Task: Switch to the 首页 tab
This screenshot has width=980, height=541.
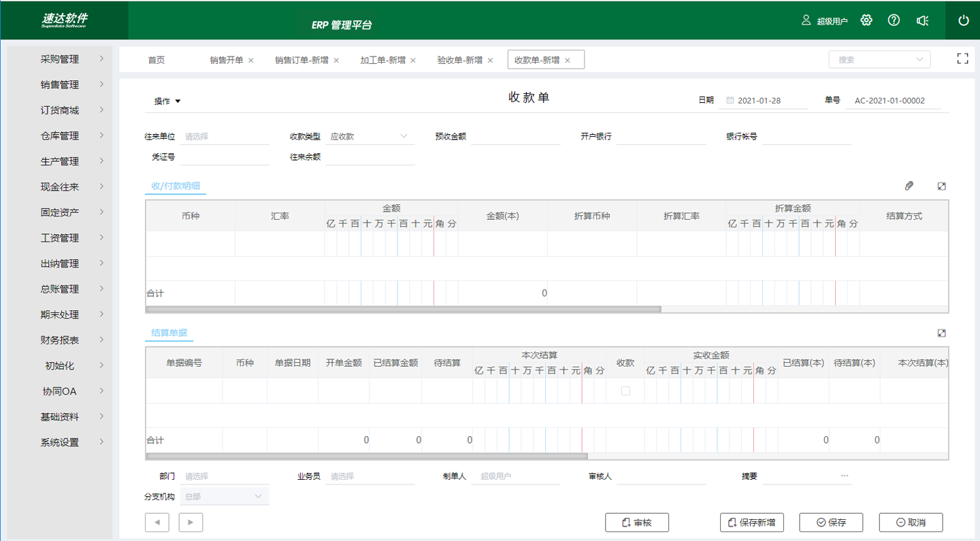Action: (x=157, y=60)
